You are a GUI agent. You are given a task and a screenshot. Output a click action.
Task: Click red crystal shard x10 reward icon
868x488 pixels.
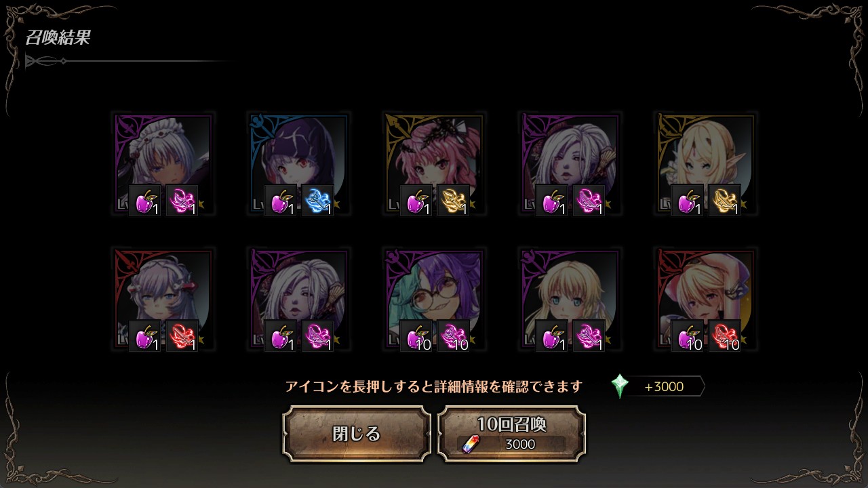tap(724, 336)
